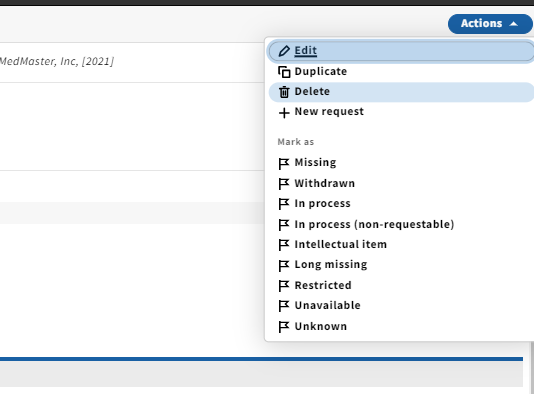Click the pencil icon beside Edit
This screenshot has height=394, width=534.
click(284, 51)
